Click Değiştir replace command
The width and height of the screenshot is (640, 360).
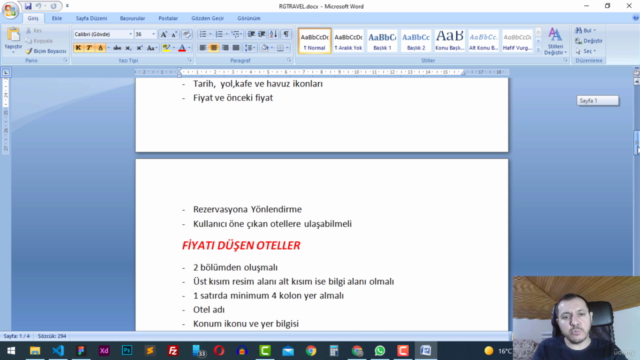coord(589,41)
